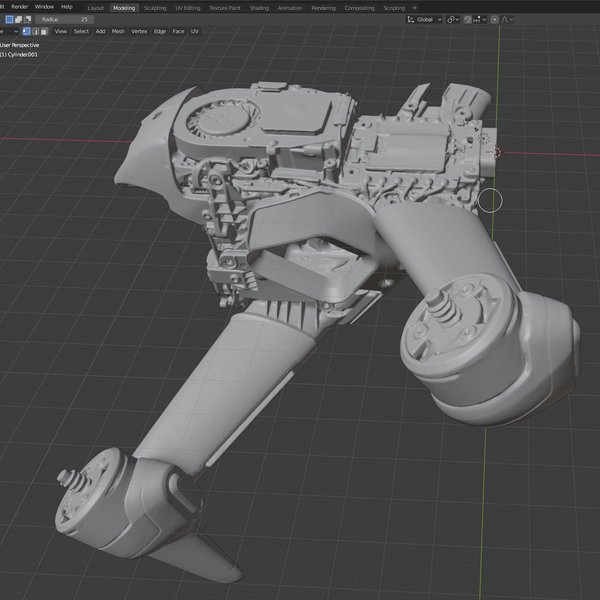Enable edge select mode

[x=35, y=31]
